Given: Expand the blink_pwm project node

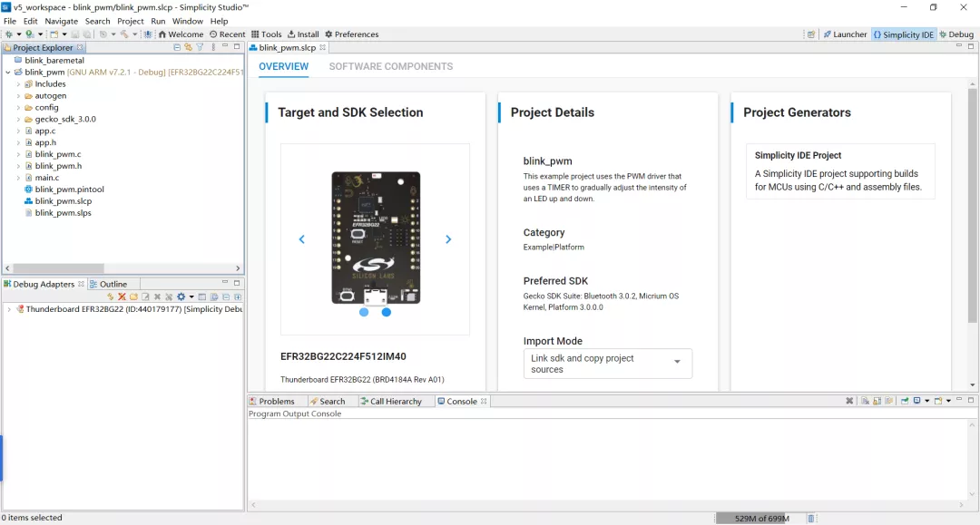Looking at the screenshot, I should tap(8, 73).
